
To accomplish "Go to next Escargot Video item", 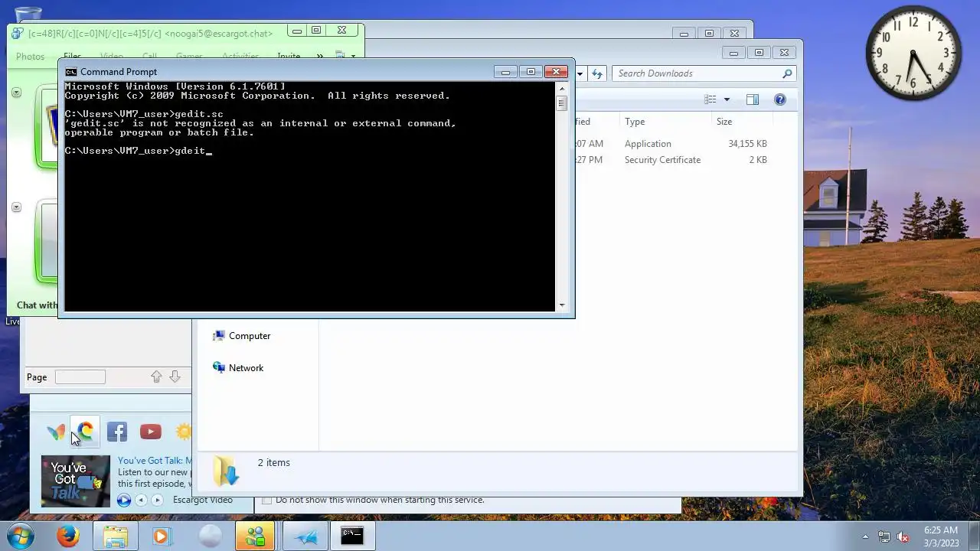I will coord(157,500).
